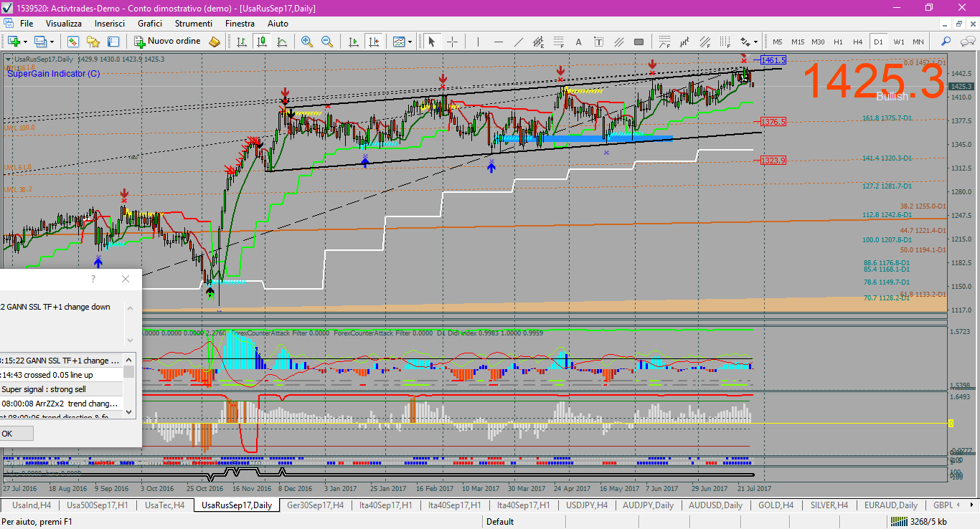Switch chart to candlesticks mode
Screen dimensions: 980x529
click(x=261, y=42)
